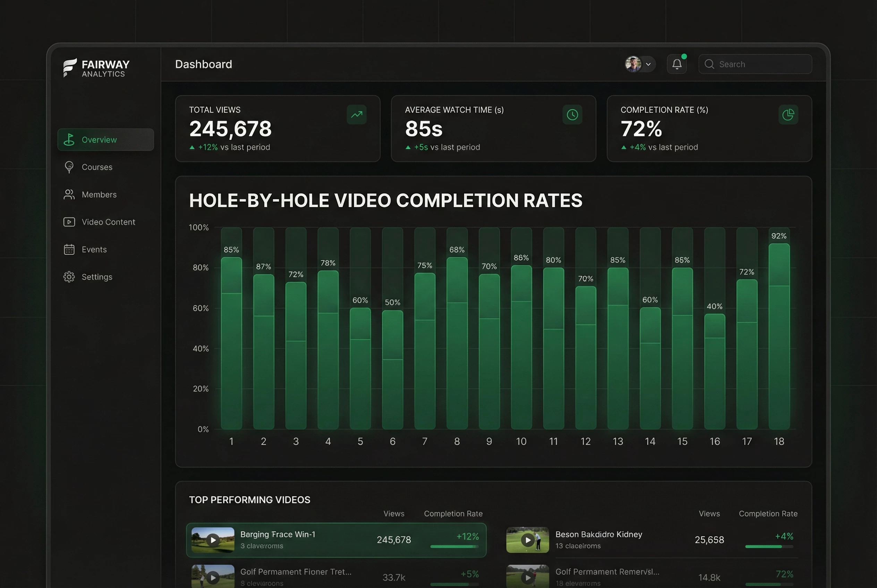
Task: Click the Beson Bakdidro Kidney title
Action: [x=598, y=534]
